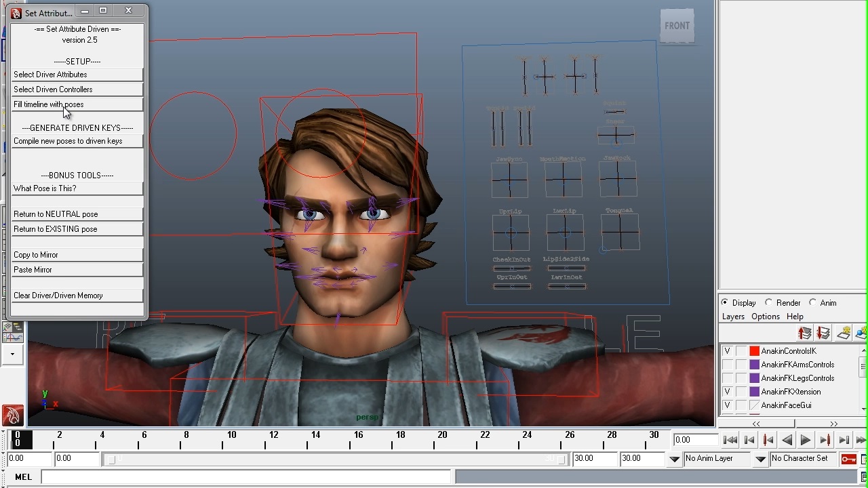Select the AnakinFKLegsControls layer name
Image resolution: width=868 pixels, height=488 pixels.
tap(797, 378)
